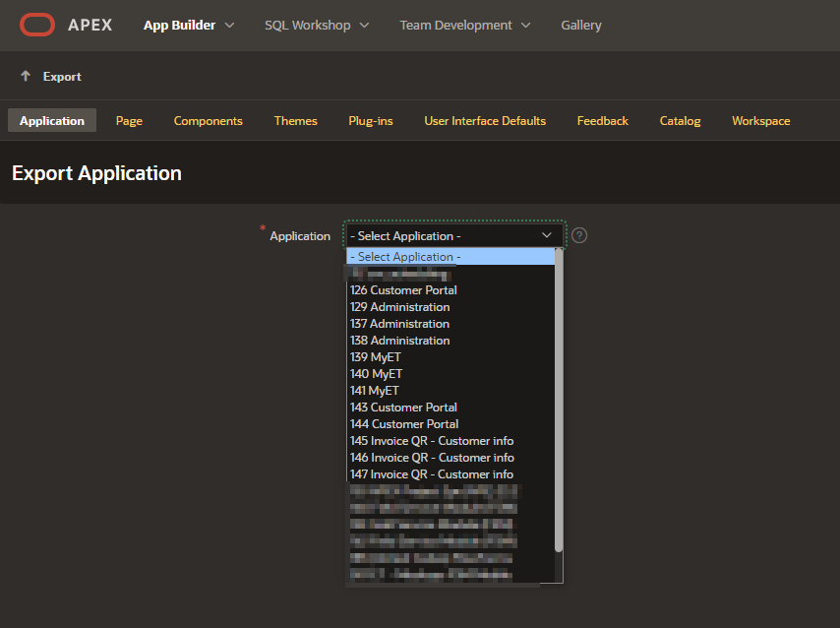The width and height of the screenshot is (840, 628).
Task: Expand the SQL Workshop menu
Action: [317, 25]
